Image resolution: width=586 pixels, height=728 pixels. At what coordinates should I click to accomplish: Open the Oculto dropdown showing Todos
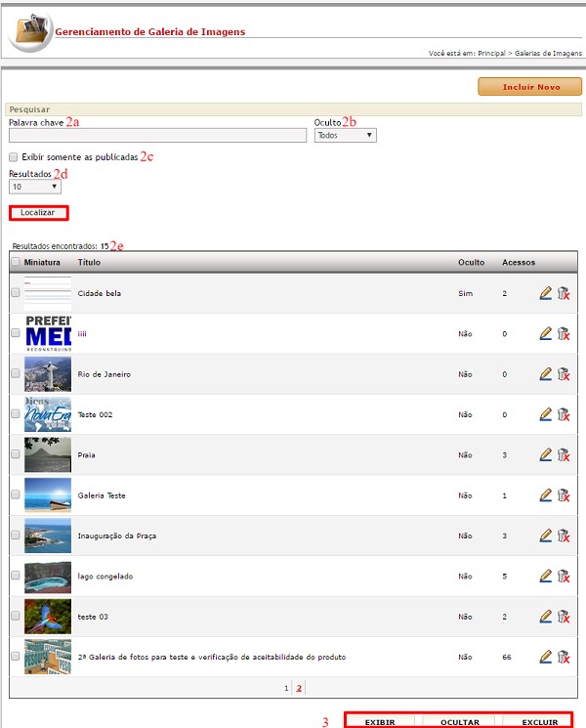pyautogui.click(x=345, y=135)
